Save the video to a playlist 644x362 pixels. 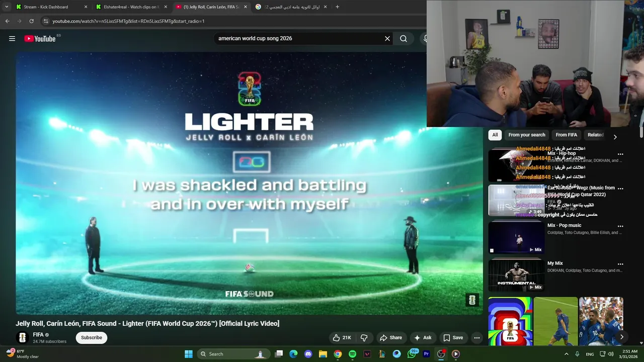tap(453, 338)
